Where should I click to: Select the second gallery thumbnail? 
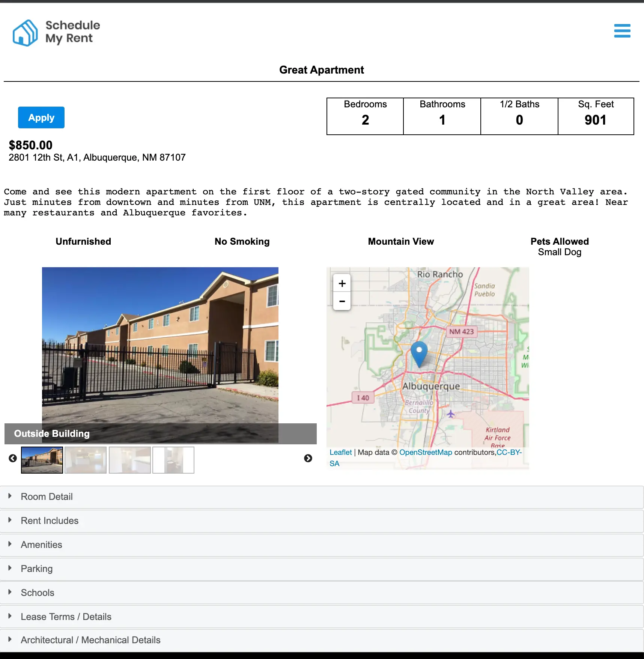tap(86, 460)
